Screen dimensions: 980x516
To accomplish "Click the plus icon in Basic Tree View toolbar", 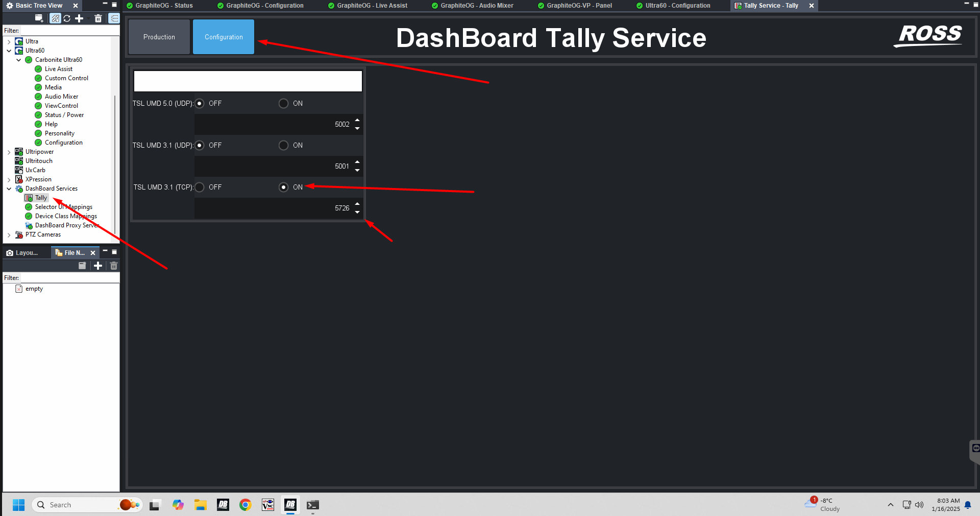I will (79, 18).
